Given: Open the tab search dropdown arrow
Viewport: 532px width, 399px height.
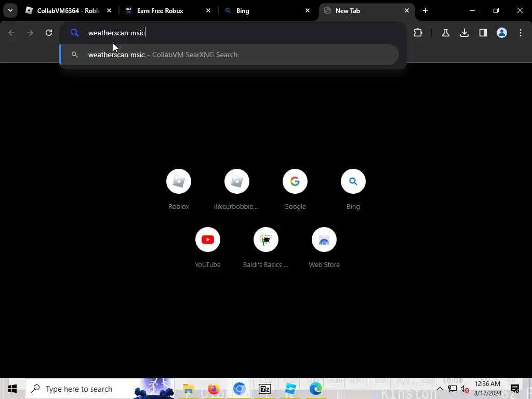Looking at the screenshot, I should pyautogui.click(x=10, y=10).
